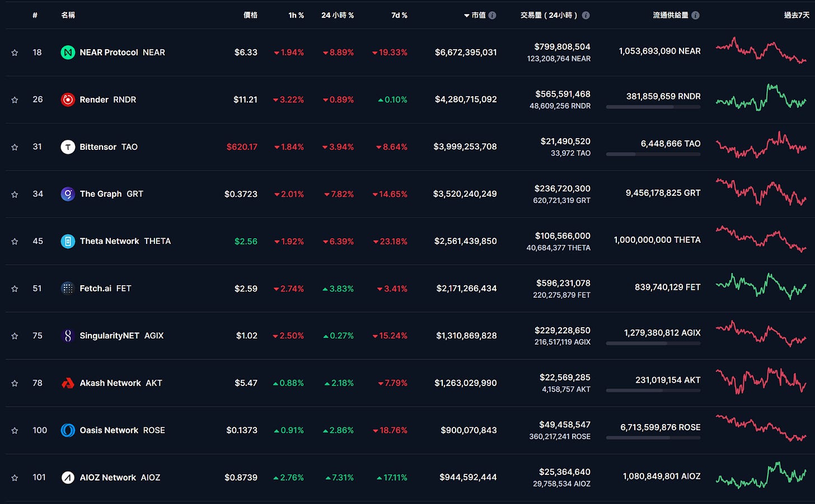Click SingularityNET circulating supply progress bar
815x504 pixels.
[x=653, y=343]
